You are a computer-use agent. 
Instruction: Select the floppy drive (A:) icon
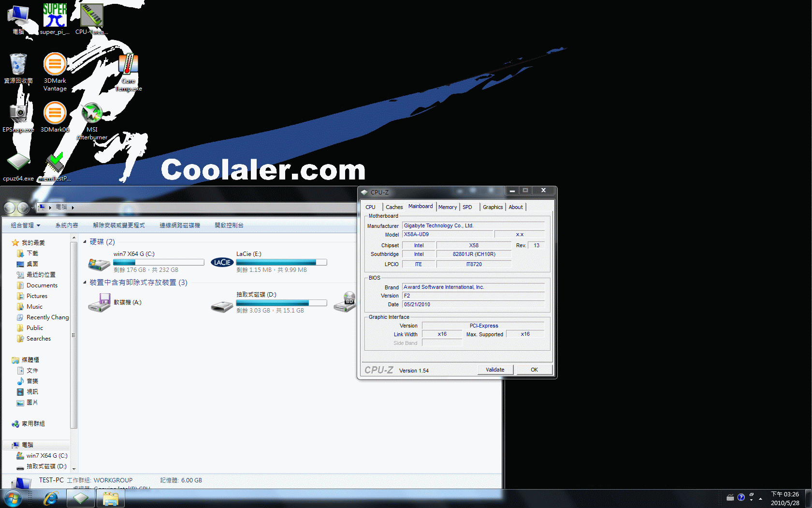coord(99,302)
